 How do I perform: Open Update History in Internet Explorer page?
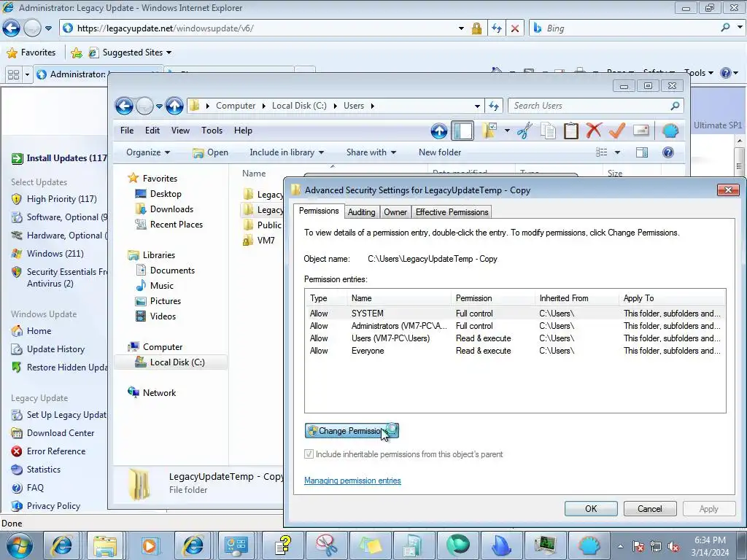tap(55, 349)
